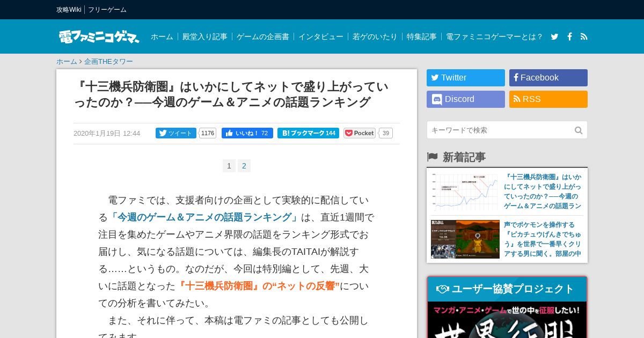Share article with the ツイート button
Image resolution: width=644 pixels, height=338 pixels.
click(176, 133)
